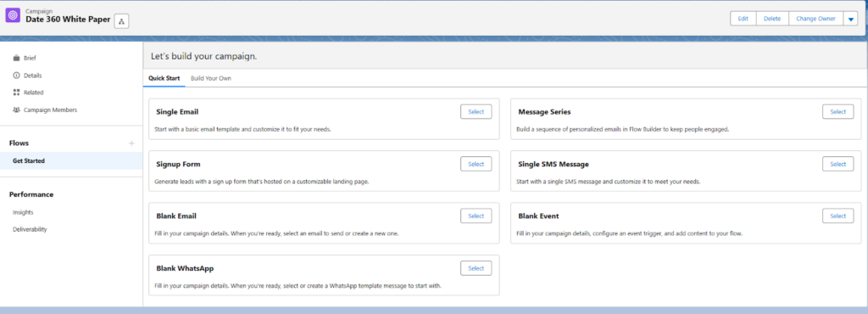Click the Blank Email card title
Screen dimensions: 868x314
point(176,216)
